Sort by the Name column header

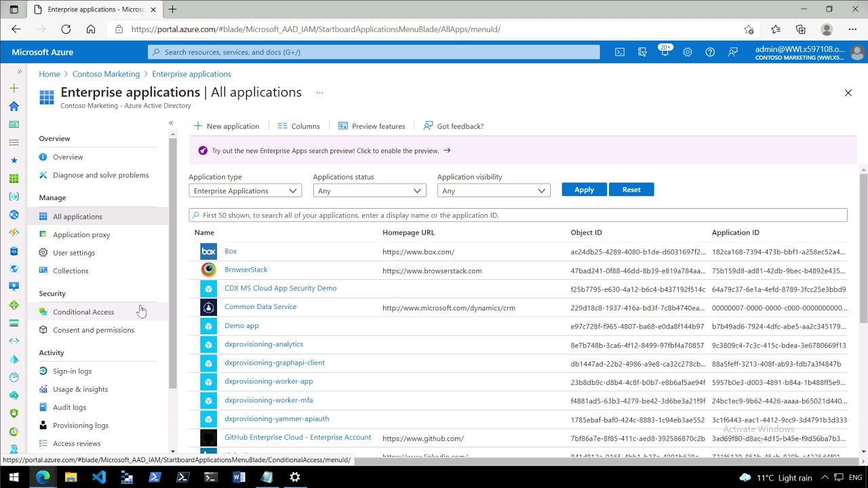pyautogui.click(x=204, y=232)
